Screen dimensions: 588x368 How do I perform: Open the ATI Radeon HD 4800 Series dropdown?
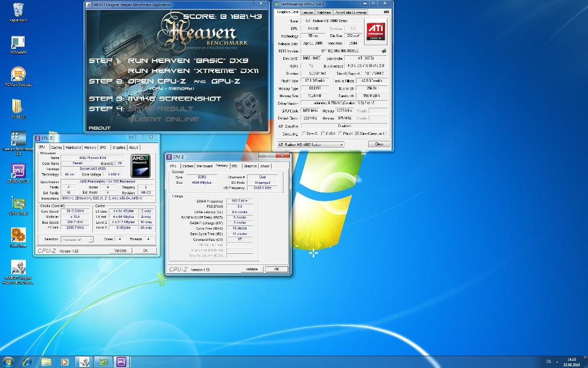pos(310,145)
